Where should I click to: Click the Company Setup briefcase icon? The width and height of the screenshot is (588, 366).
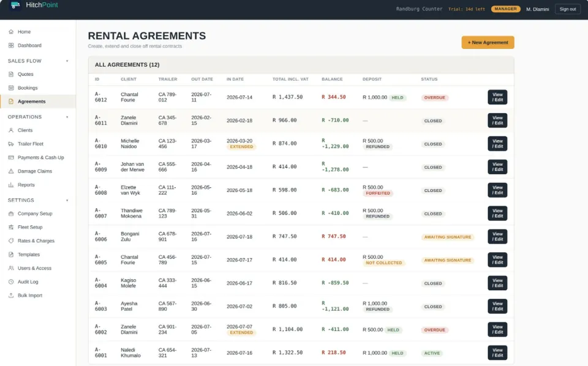pos(11,214)
